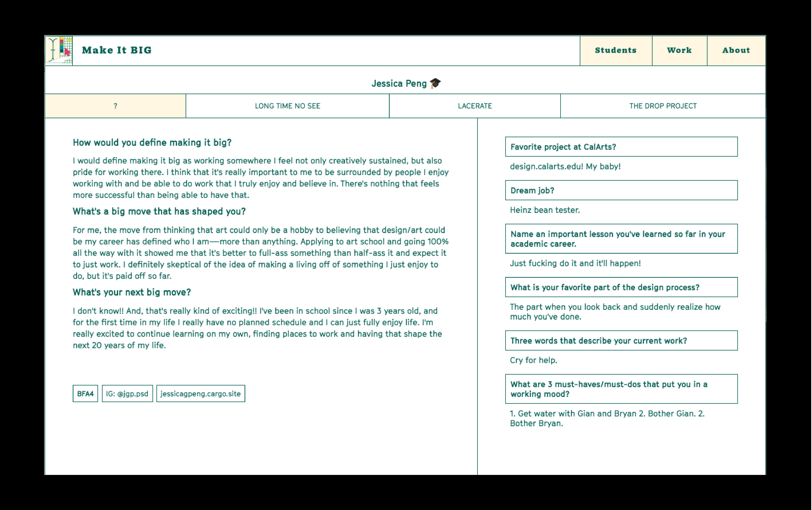Viewport: 812px width, 510px height.
Task: Click the paragraph starting 'For me, the move'
Action: pyautogui.click(x=261, y=253)
